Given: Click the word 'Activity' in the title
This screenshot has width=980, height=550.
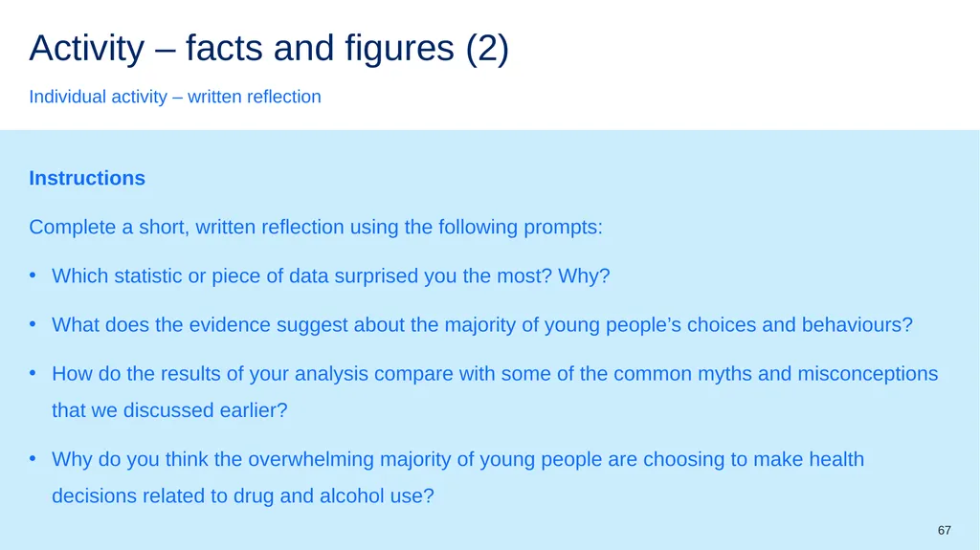Looking at the screenshot, I should tap(87, 48).
